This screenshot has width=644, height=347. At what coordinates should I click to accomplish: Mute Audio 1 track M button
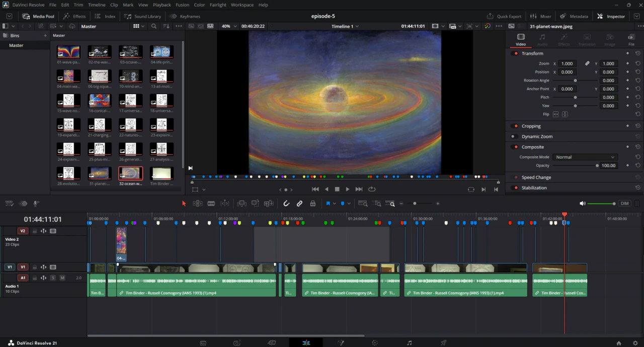click(x=62, y=278)
